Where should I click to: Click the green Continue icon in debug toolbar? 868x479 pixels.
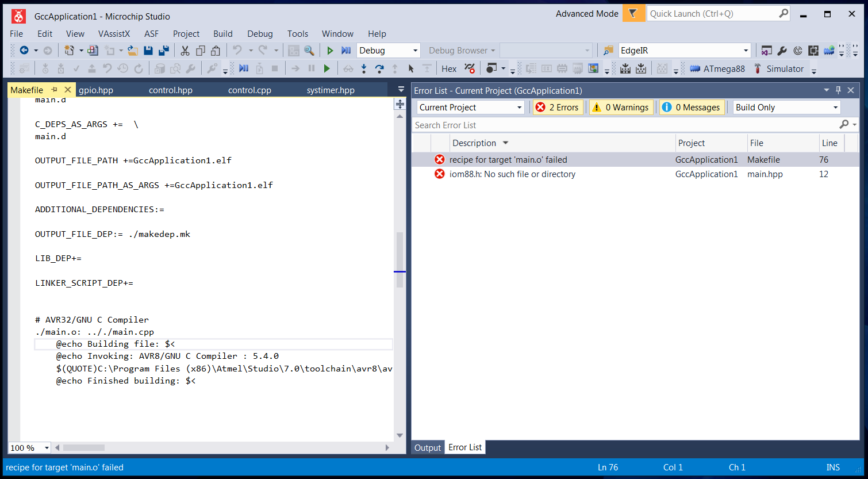pyautogui.click(x=327, y=69)
